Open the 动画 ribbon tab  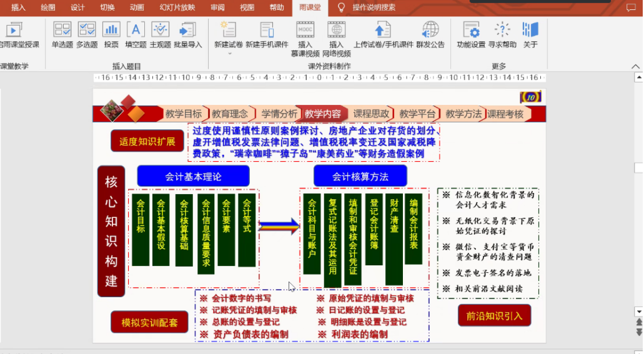click(x=137, y=7)
